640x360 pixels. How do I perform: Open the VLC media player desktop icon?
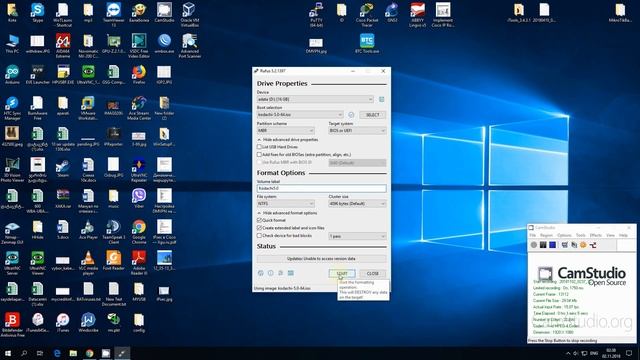point(88,262)
